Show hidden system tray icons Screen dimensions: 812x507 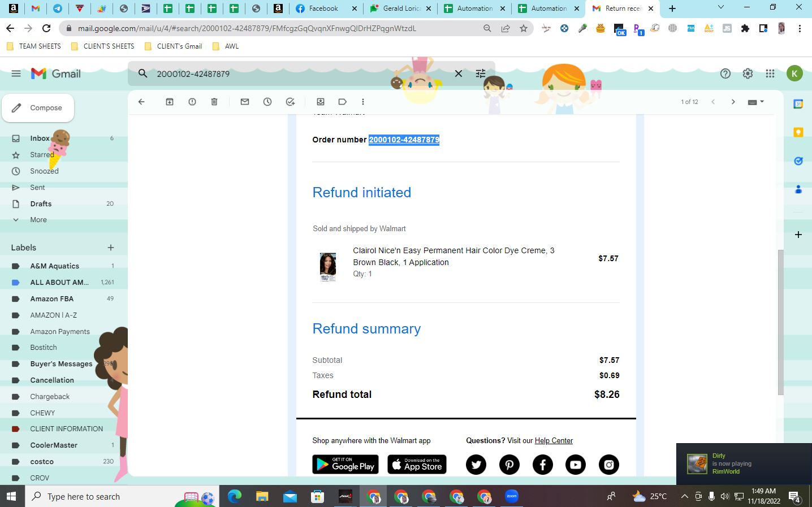click(x=684, y=496)
